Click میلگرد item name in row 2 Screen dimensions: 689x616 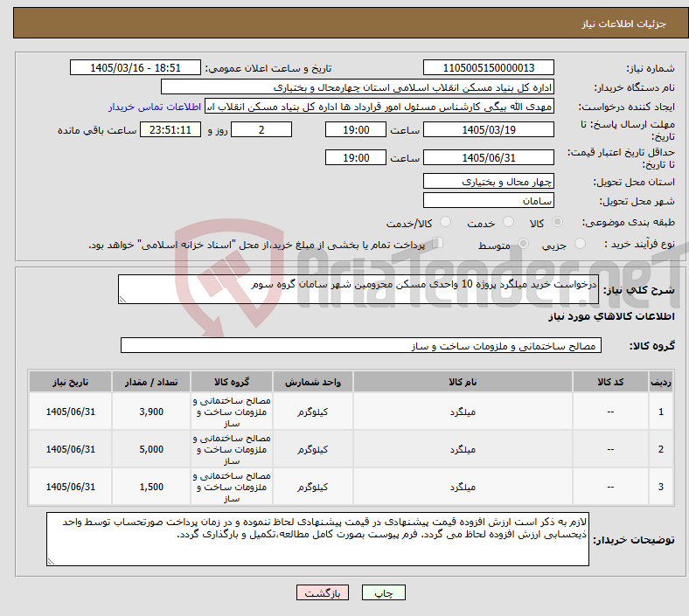click(463, 450)
